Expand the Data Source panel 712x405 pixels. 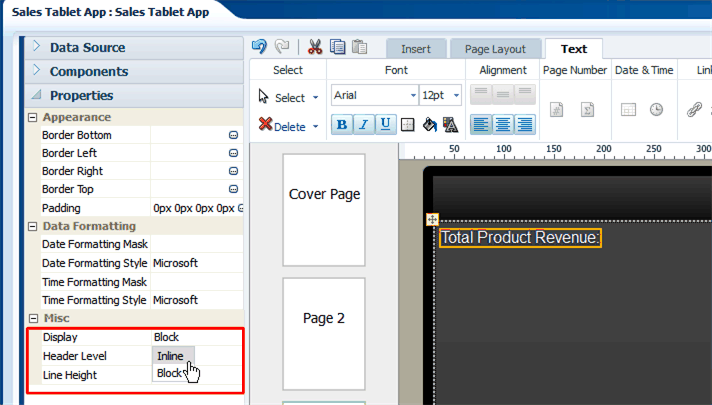(x=88, y=47)
